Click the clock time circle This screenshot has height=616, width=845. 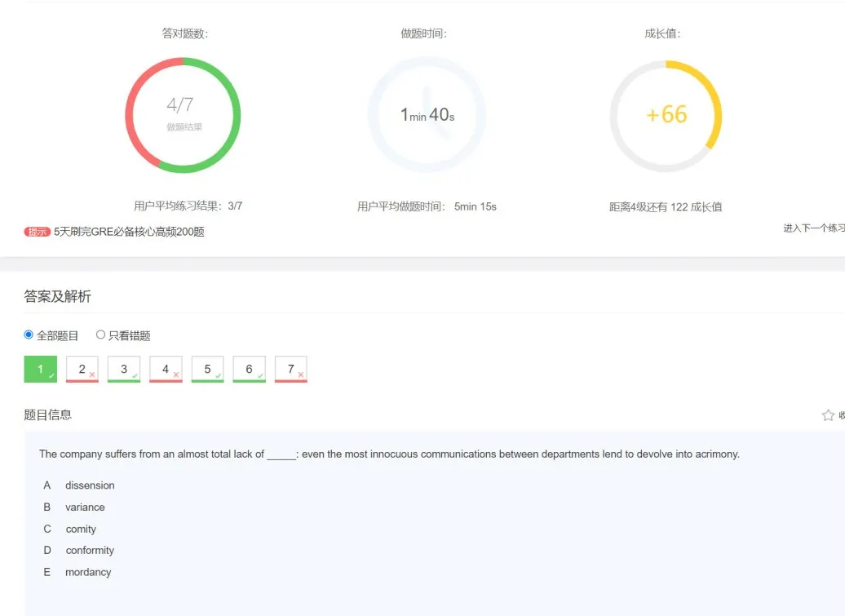427,114
